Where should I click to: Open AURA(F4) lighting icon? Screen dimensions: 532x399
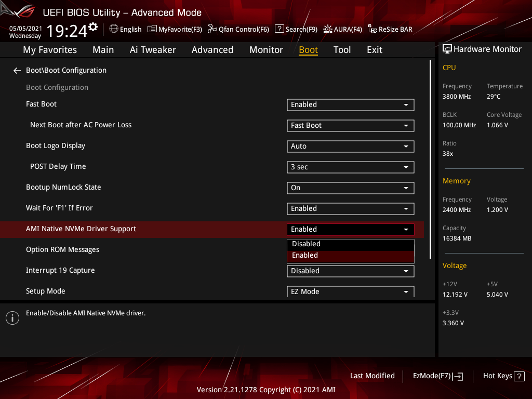point(328,29)
